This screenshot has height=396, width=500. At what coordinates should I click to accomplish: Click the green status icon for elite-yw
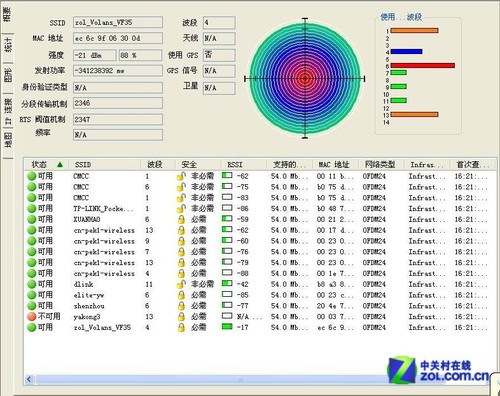coord(32,295)
